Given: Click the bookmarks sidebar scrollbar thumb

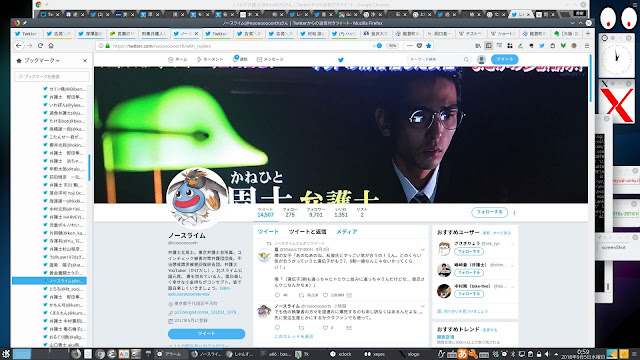Looking at the screenshot, I should click(x=89, y=167).
